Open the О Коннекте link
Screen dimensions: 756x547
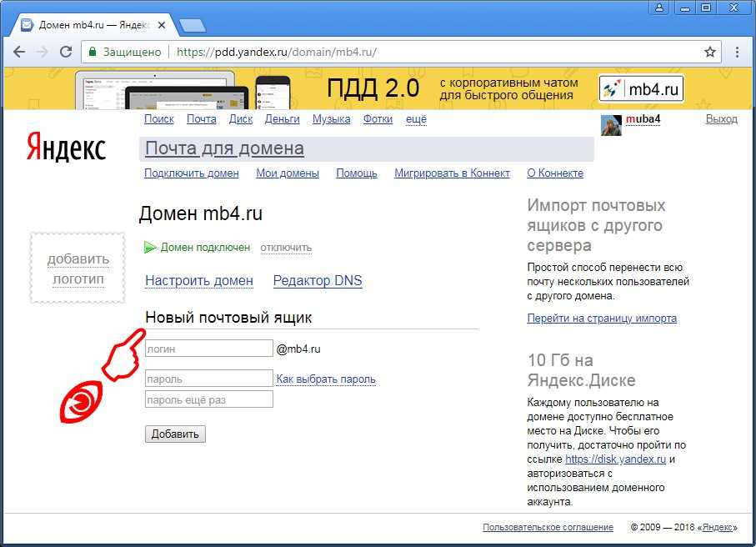[555, 173]
